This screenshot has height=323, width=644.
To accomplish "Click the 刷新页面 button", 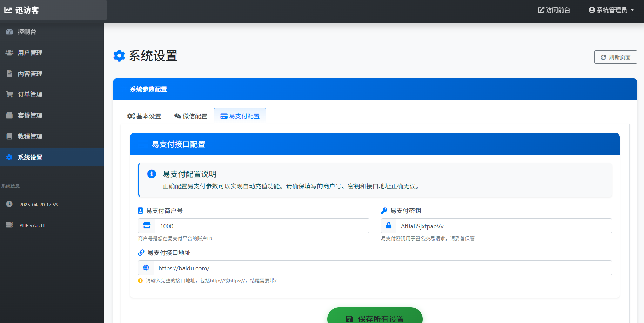I will [616, 57].
